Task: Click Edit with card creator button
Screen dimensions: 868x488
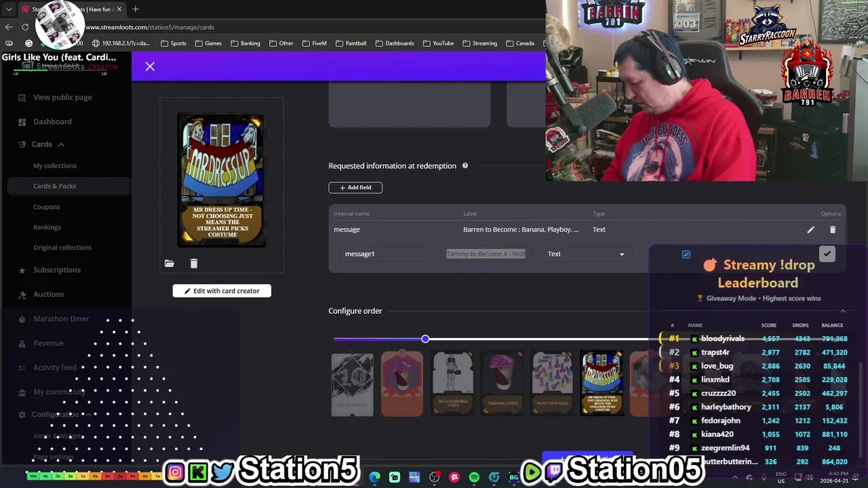Action: [x=222, y=291]
